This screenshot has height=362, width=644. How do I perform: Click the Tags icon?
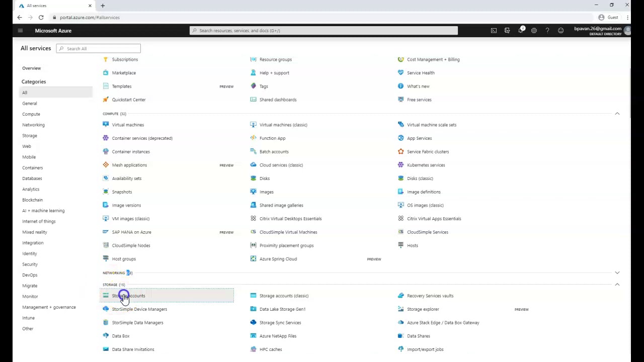click(x=253, y=86)
